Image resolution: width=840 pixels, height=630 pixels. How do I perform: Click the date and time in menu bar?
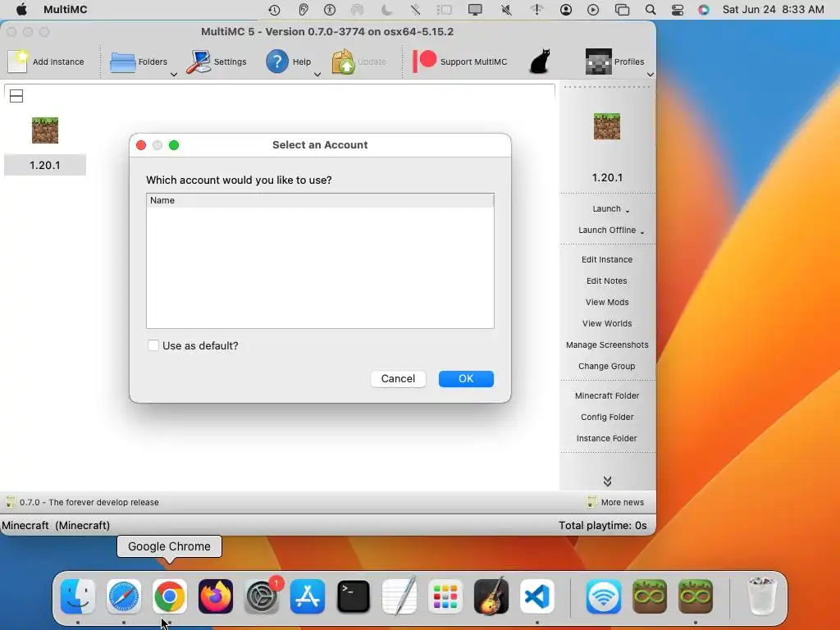coord(773,10)
